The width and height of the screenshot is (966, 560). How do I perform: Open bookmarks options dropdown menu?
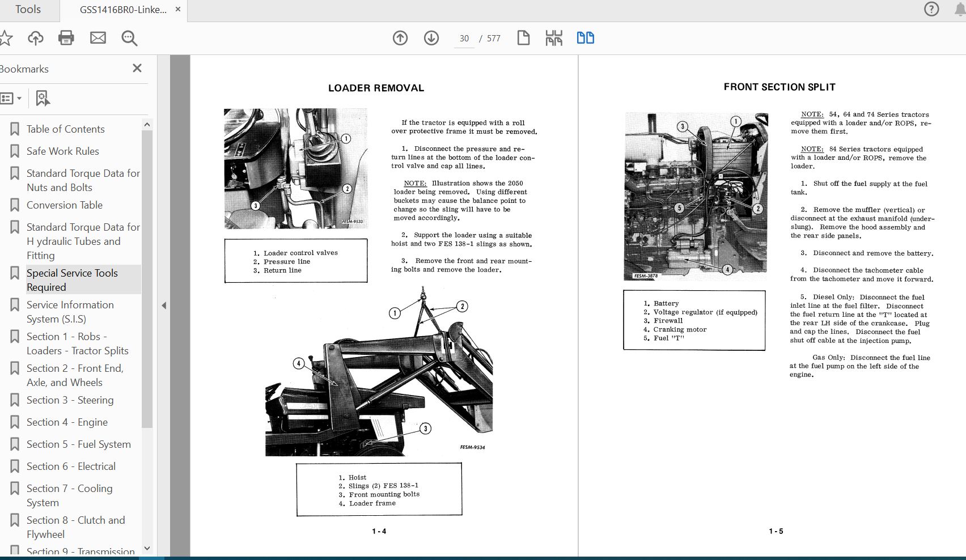(x=11, y=98)
